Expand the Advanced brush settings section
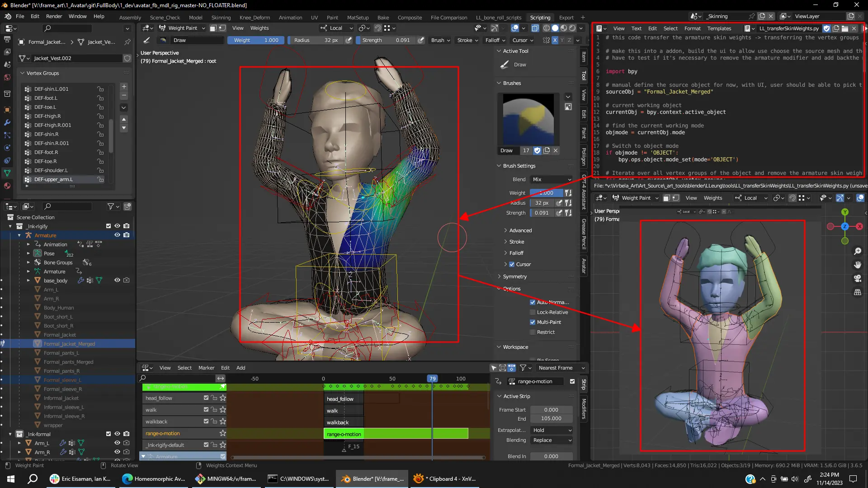This screenshot has width=868, height=488. point(520,230)
